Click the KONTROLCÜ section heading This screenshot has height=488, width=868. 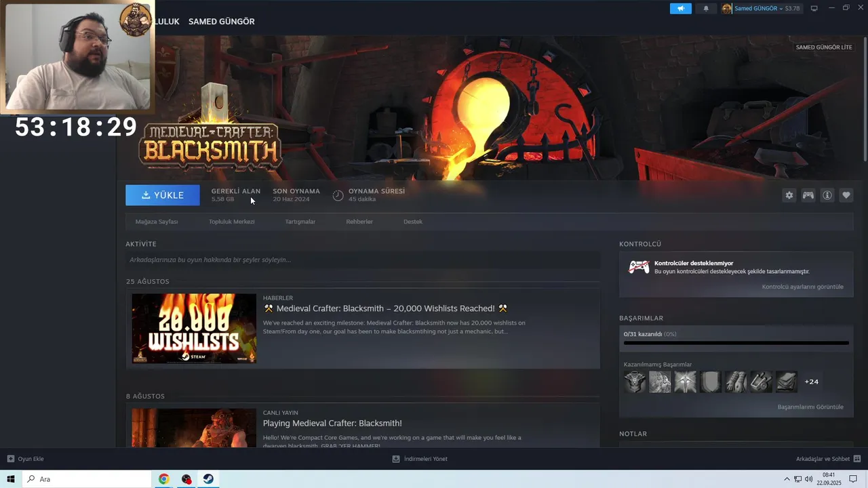coord(640,244)
